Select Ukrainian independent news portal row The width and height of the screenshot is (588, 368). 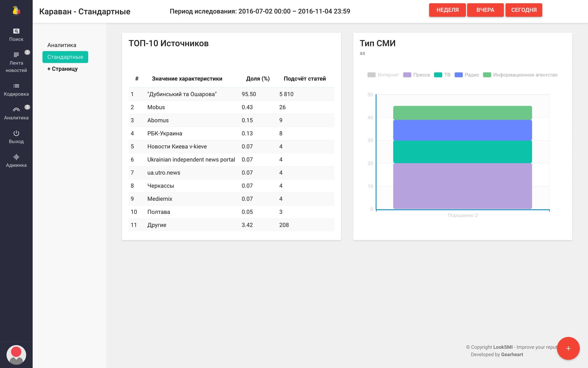[231, 159]
